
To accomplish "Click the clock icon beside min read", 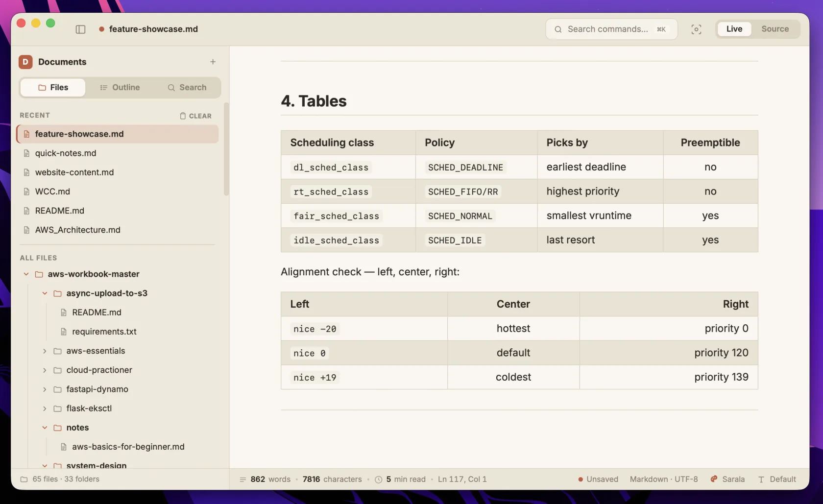I will pos(379,480).
